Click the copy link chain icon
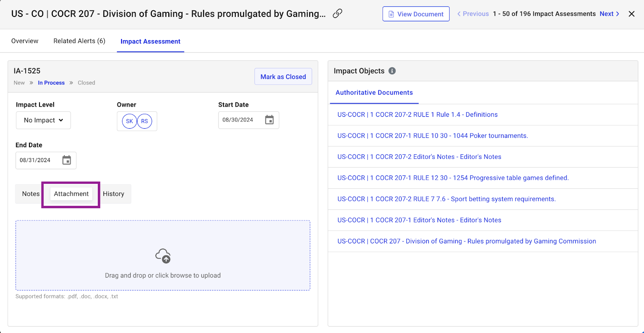Screen dimensions: 644x333 [337, 14]
